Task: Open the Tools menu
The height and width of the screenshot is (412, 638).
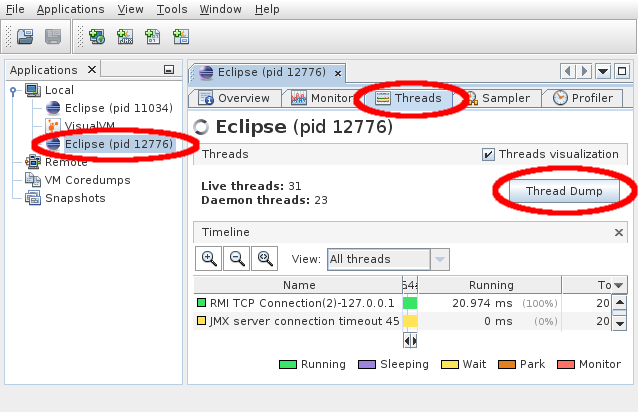Action: click(170, 9)
